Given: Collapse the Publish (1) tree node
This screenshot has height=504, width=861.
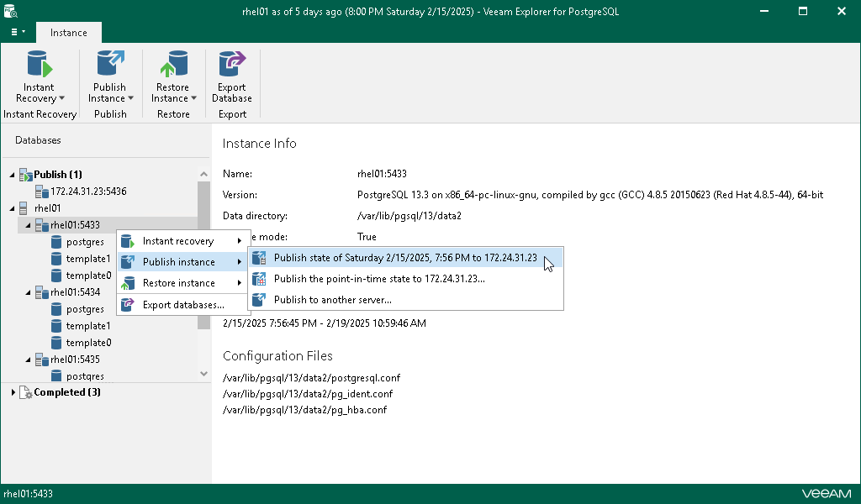Looking at the screenshot, I should tap(12, 175).
